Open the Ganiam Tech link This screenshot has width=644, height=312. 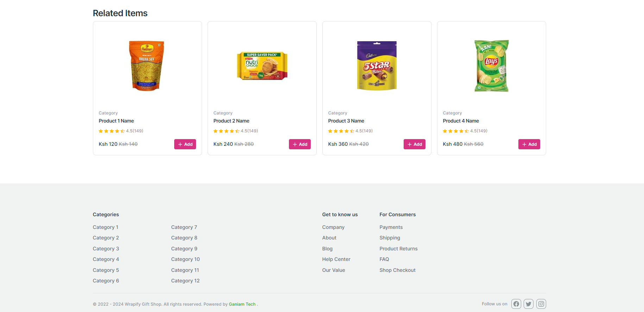(x=242, y=304)
